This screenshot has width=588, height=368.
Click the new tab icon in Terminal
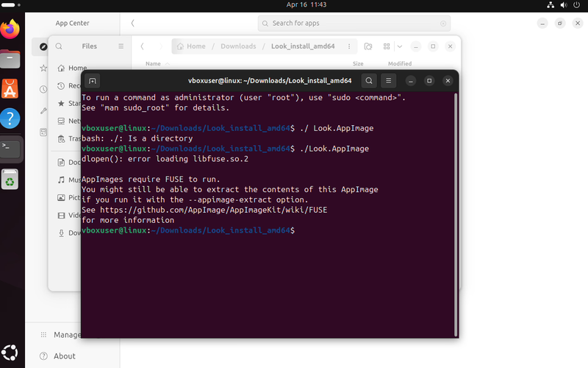(93, 81)
